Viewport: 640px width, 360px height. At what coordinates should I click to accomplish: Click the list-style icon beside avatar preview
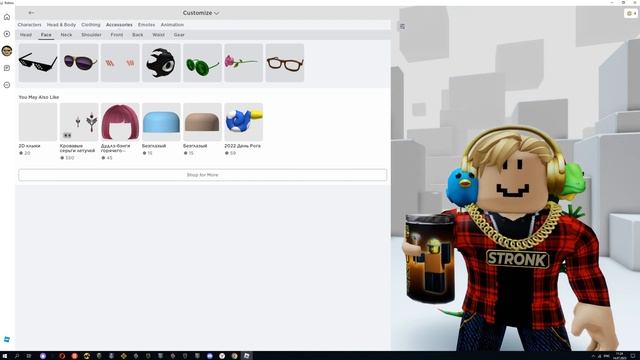coord(402,27)
